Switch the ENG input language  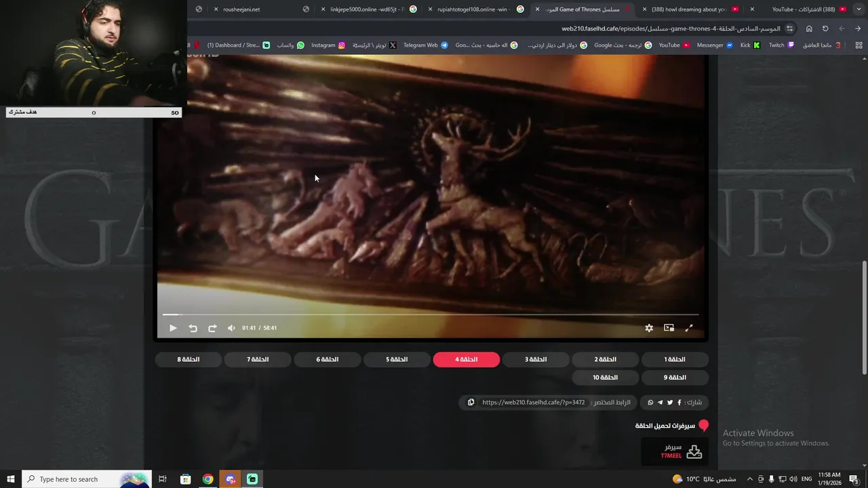coord(807,479)
